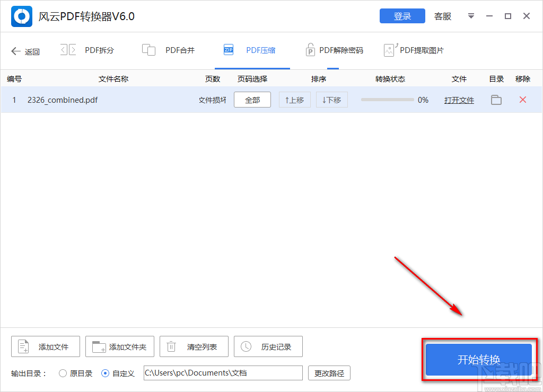Click the dropdown arrow in the title bar
Viewport: 543px width, 392px height.
click(x=471, y=16)
